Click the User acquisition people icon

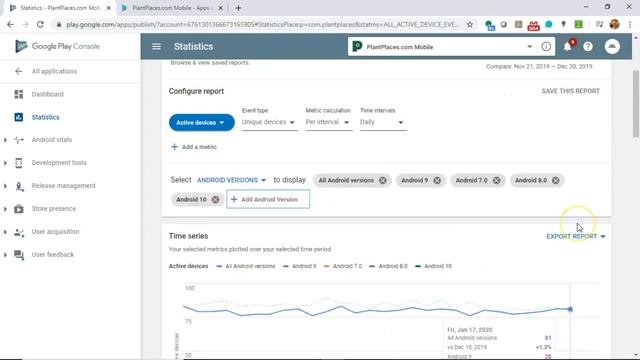(19, 232)
